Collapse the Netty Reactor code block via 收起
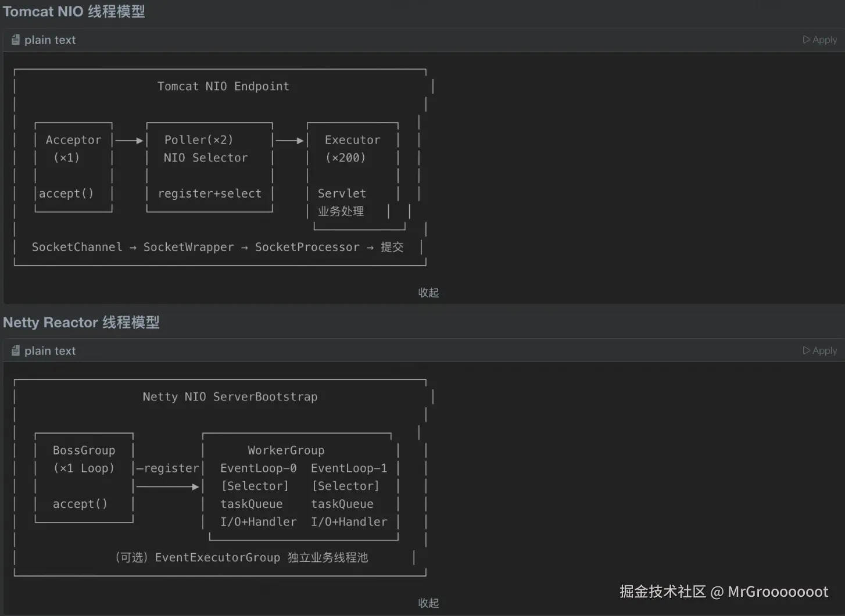845x616 pixels. (x=428, y=603)
